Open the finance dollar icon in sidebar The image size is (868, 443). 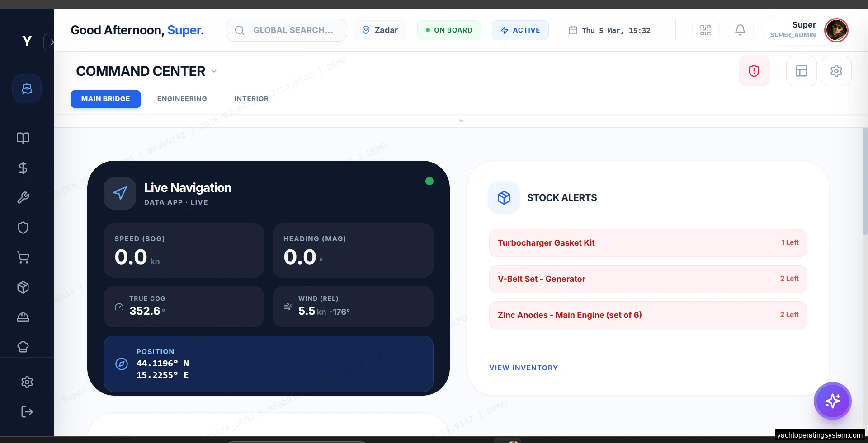23,168
